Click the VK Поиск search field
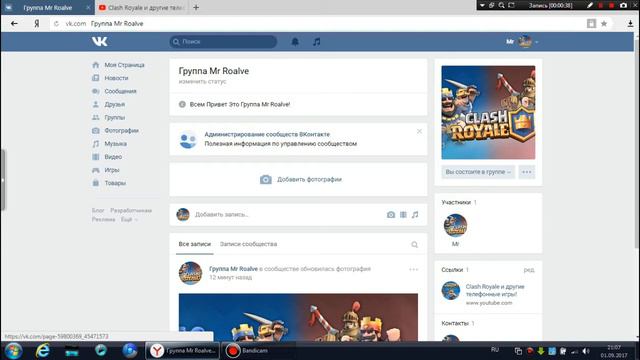The height and width of the screenshot is (360, 640). [223, 42]
